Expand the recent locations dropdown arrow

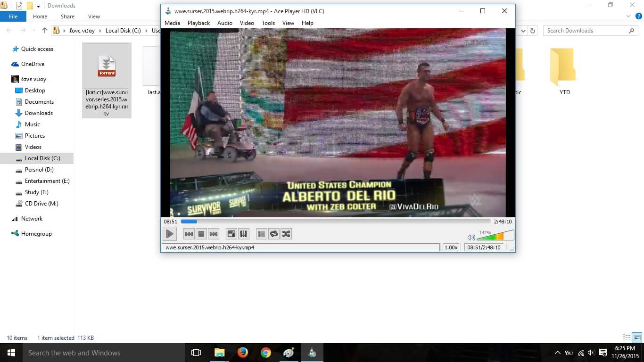[x=33, y=31]
